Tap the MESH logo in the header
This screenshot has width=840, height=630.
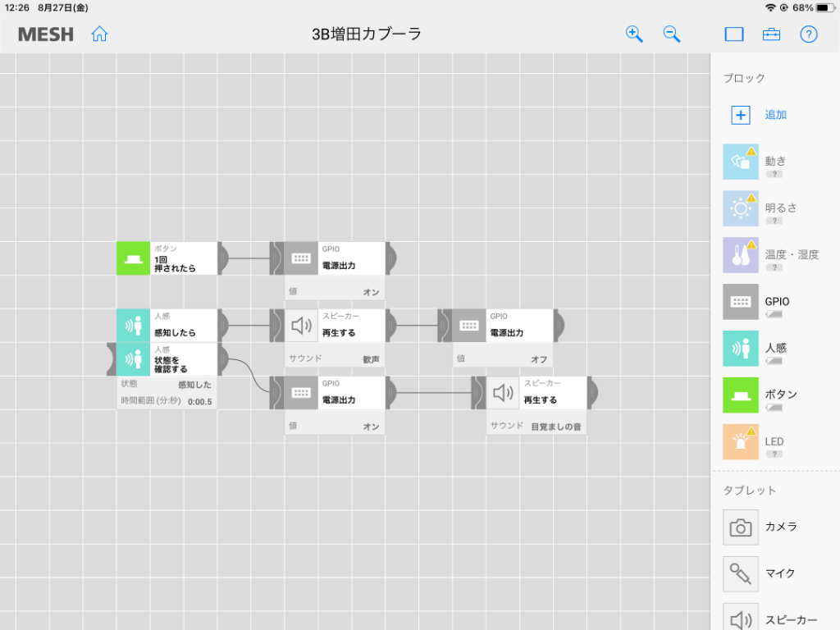[46, 34]
